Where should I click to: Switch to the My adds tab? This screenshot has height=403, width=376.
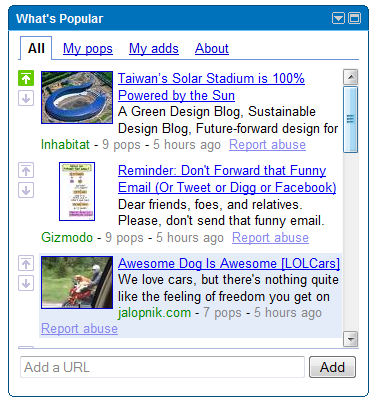tap(154, 49)
